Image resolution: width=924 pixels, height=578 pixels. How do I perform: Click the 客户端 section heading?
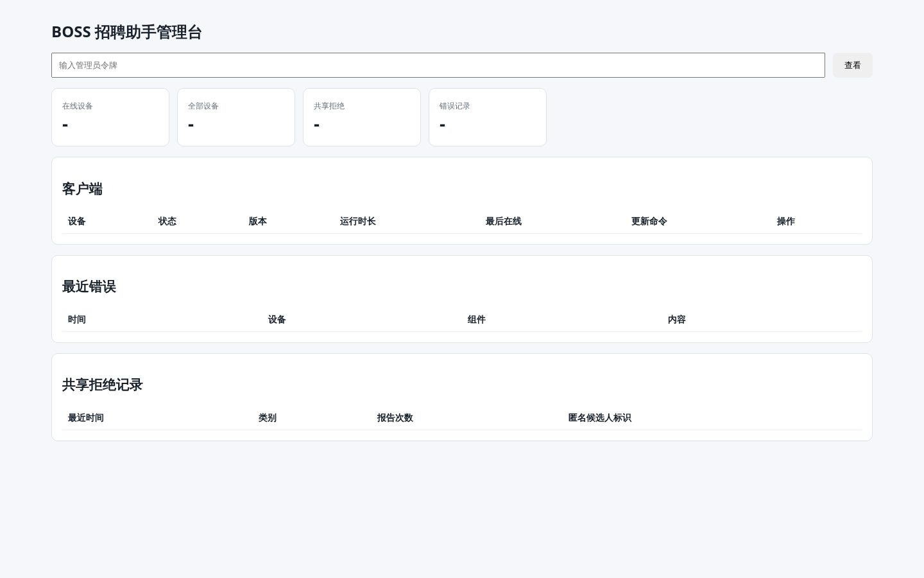pos(82,189)
